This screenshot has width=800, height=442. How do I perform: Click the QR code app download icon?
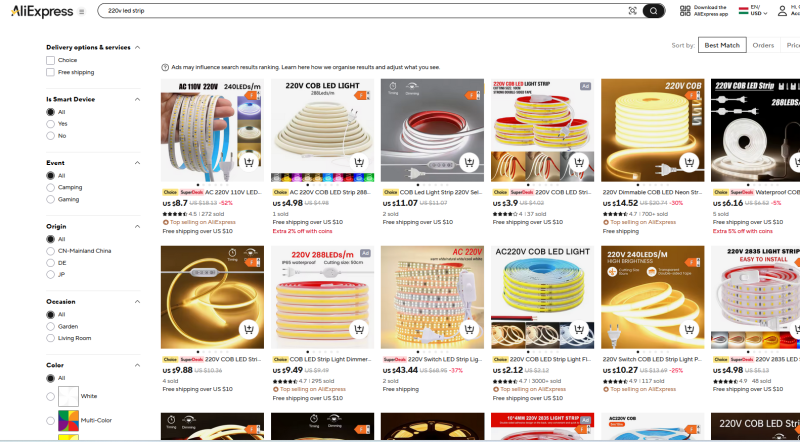pyautogui.click(x=685, y=11)
